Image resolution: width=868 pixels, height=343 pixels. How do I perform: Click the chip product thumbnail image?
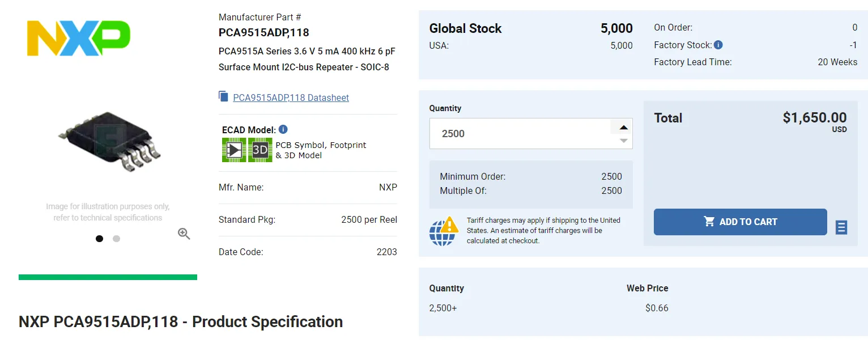[109, 142]
